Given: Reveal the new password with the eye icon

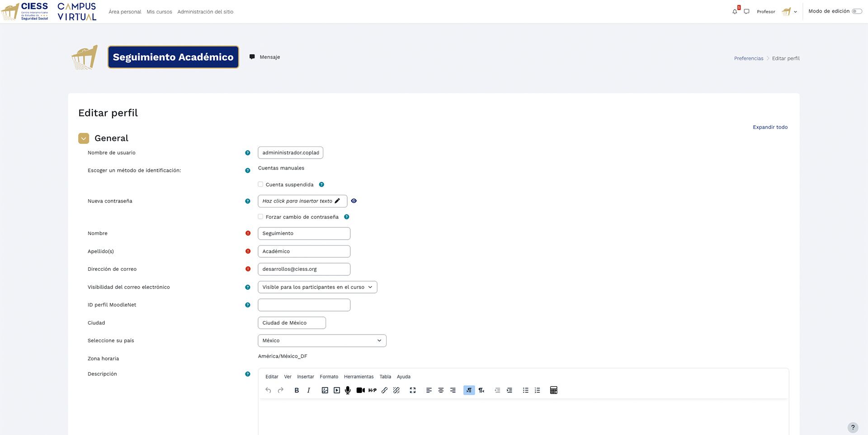Looking at the screenshot, I should tap(354, 201).
